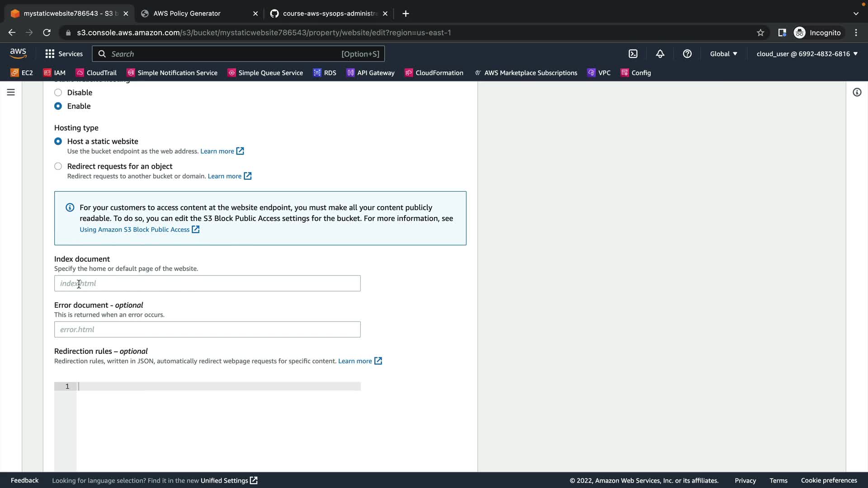Select the Disable radio button
The height and width of the screenshot is (488, 868).
(58, 93)
